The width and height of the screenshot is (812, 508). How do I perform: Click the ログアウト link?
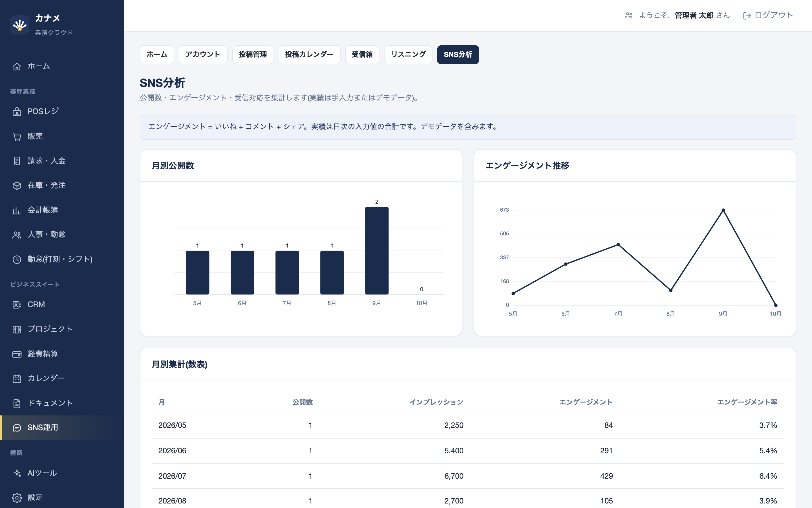click(768, 16)
